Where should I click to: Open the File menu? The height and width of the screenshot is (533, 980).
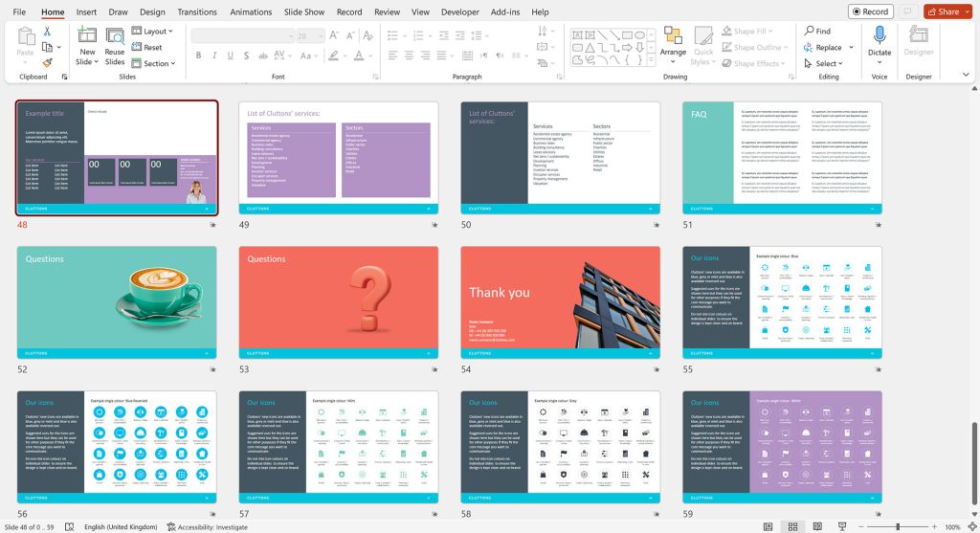point(19,11)
